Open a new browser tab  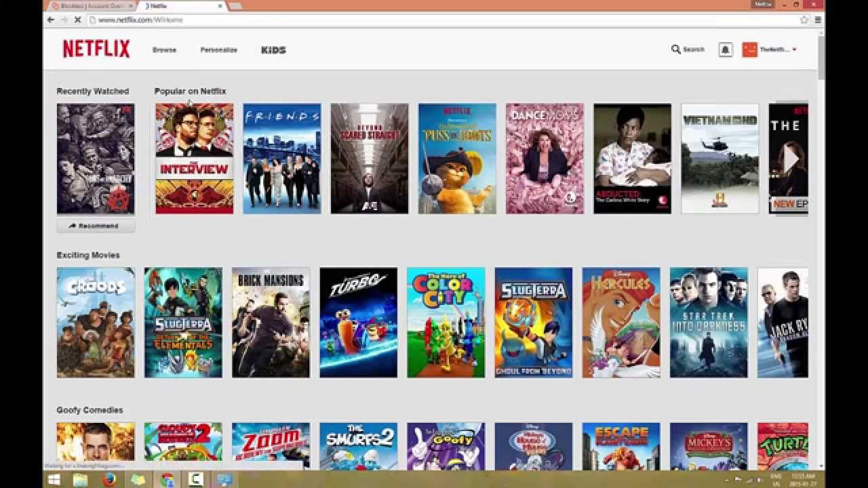tap(235, 5)
